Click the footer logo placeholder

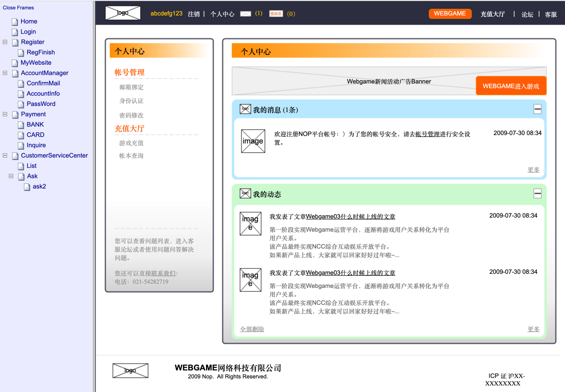[x=130, y=371]
